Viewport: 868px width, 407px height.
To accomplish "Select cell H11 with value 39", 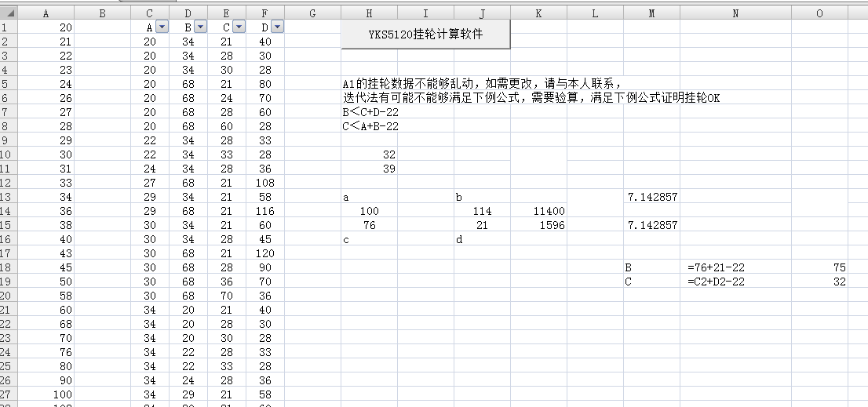I will click(x=369, y=169).
